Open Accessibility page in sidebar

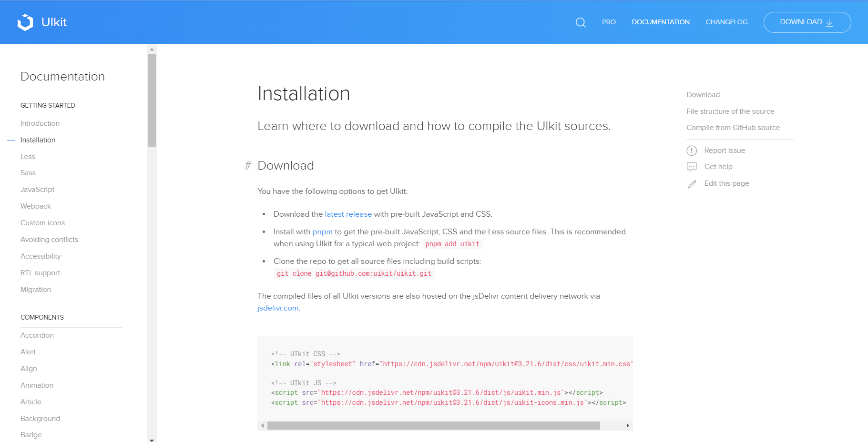(41, 256)
